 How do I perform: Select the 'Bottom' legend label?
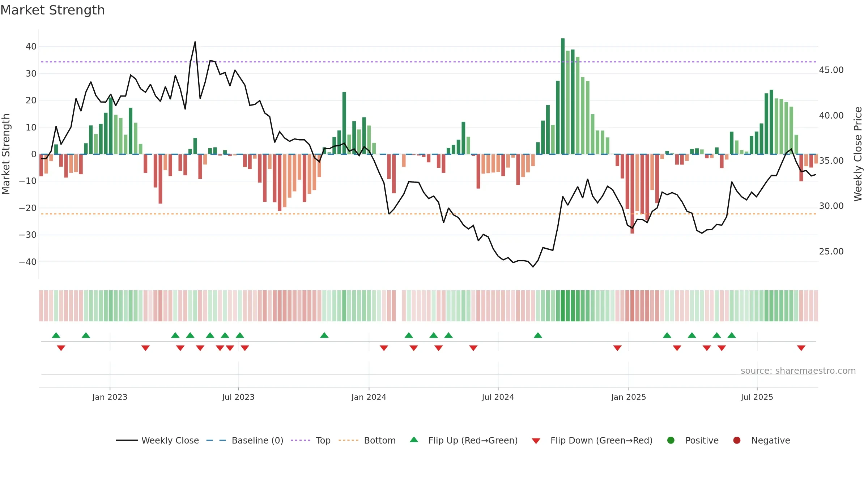tap(380, 441)
